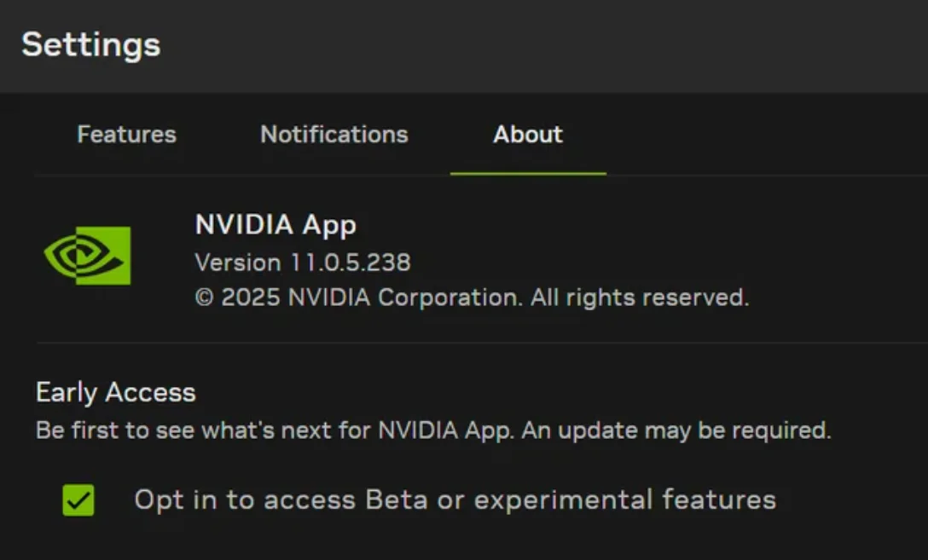This screenshot has width=928, height=560.
Task: Click the NVIDIA App product name
Action: (275, 225)
